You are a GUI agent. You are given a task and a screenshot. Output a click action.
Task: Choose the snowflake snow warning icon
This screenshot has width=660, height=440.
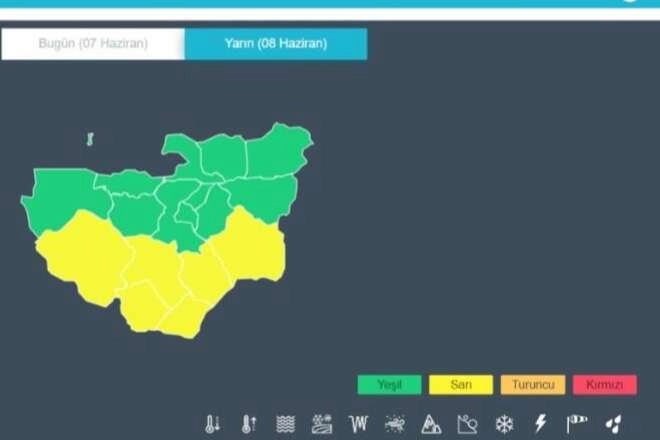pyautogui.click(x=504, y=424)
